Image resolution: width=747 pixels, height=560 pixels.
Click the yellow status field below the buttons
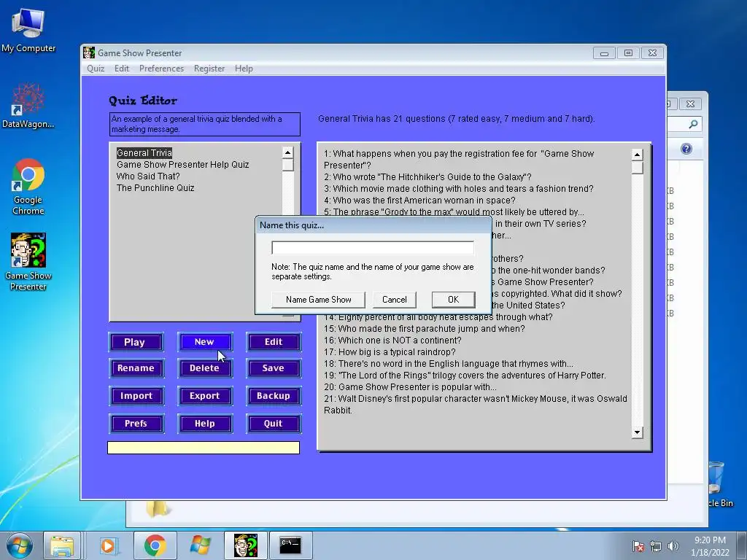tap(204, 448)
